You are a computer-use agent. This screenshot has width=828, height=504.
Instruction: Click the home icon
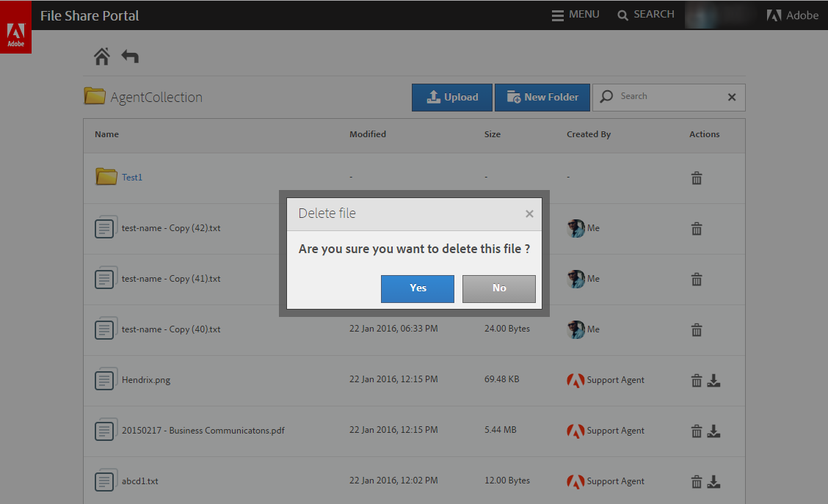click(102, 56)
